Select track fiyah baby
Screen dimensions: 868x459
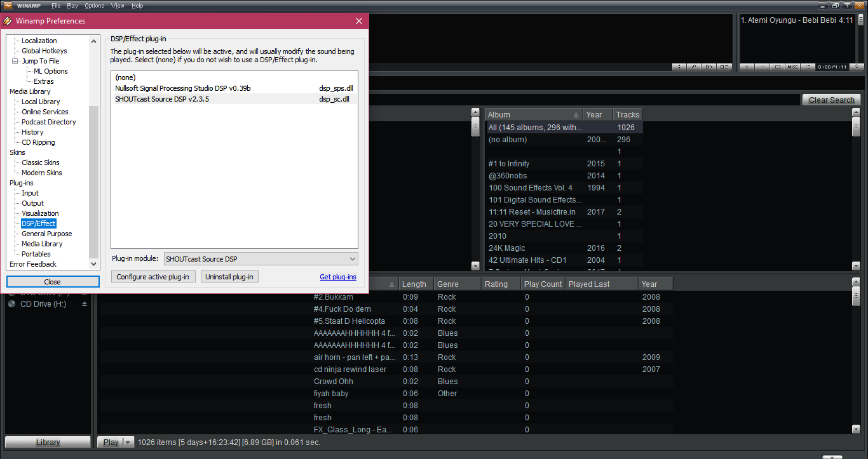pyautogui.click(x=386, y=394)
